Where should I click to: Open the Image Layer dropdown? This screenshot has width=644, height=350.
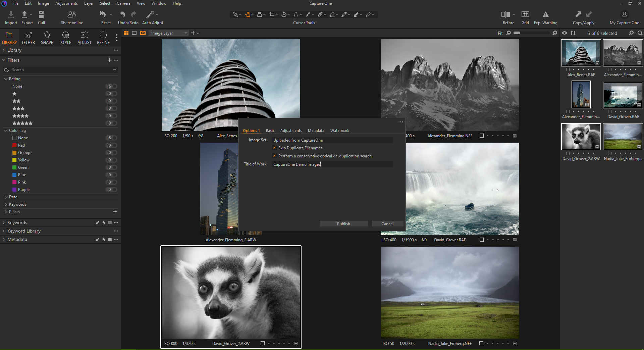(169, 33)
